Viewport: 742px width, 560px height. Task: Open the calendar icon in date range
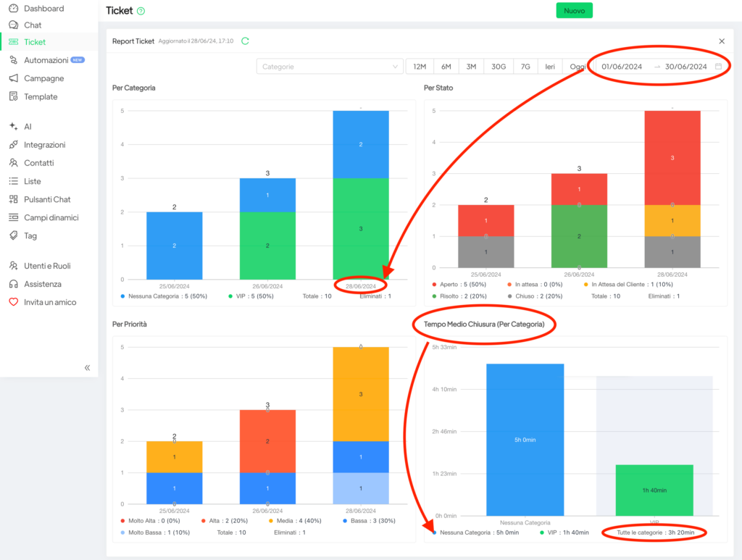[x=718, y=67]
